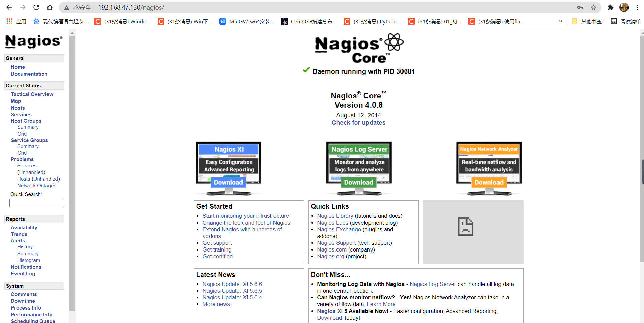
Task: Open the Nagios.org project link
Action: click(x=331, y=256)
